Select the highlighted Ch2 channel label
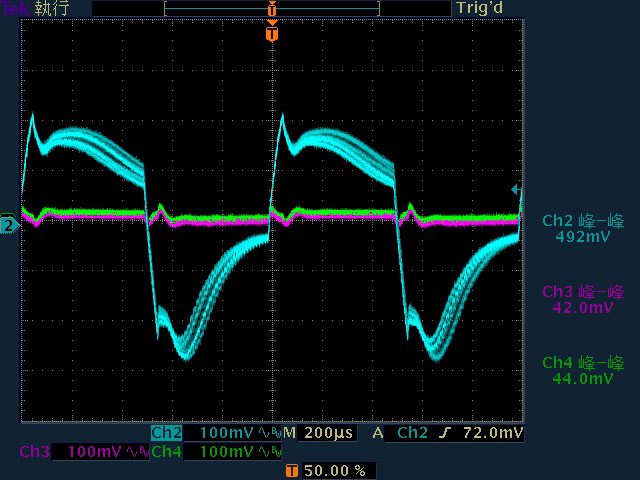The height and width of the screenshot is (480, 640). [x=166, y=433]
